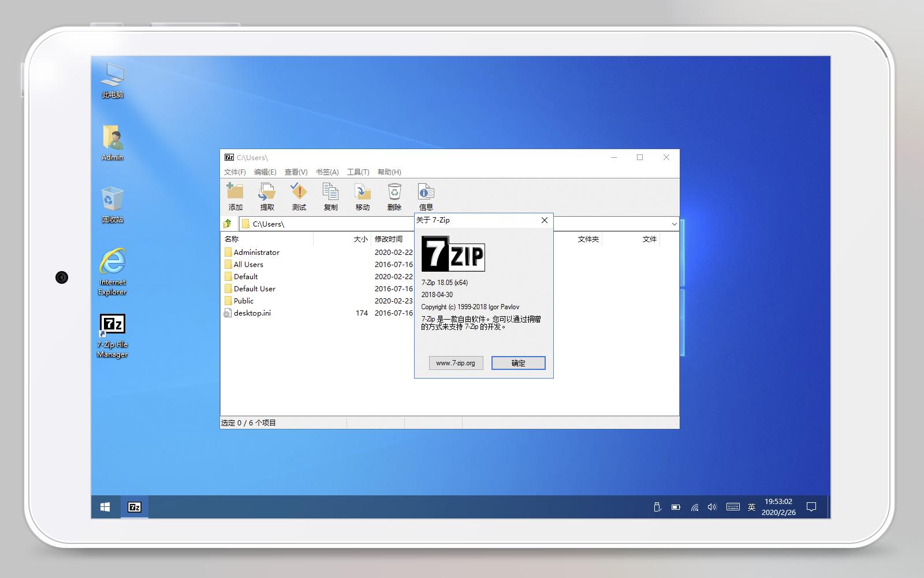Viewport: 924px width, 578px height.
Task: Click the 2018-04-30 date in About dialog
Action: click(437, 295)
